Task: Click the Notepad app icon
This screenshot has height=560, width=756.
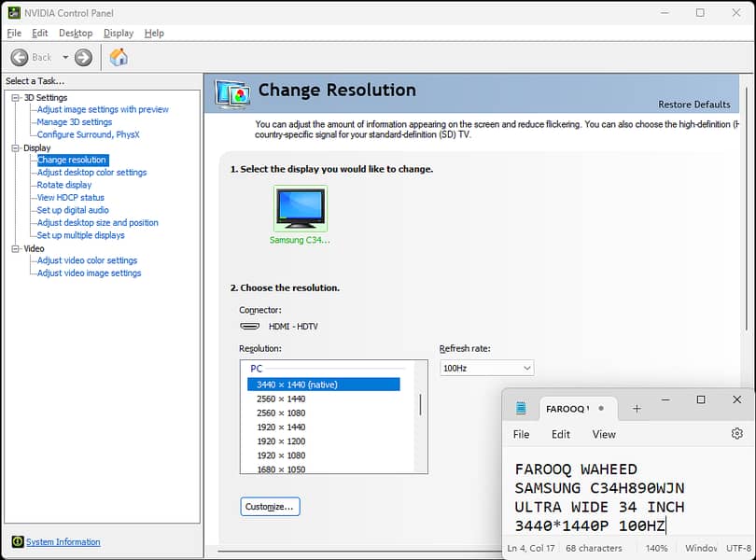Action: (x=521, y=408)
